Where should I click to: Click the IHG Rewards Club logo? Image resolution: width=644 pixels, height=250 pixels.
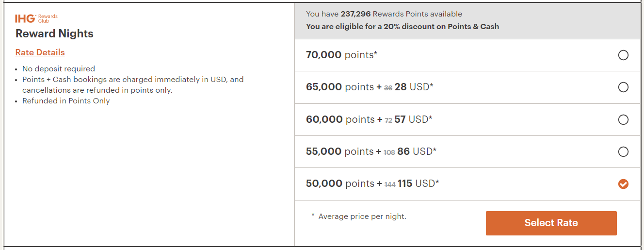click(x=36, y=19)
